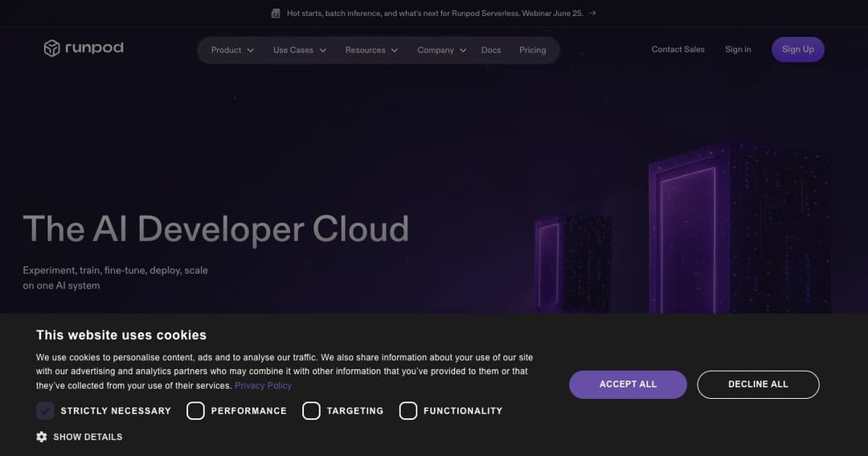This screenshot has height=456, width=868.
Task: Click the Sign in link
Action: (x=738, y=49)
